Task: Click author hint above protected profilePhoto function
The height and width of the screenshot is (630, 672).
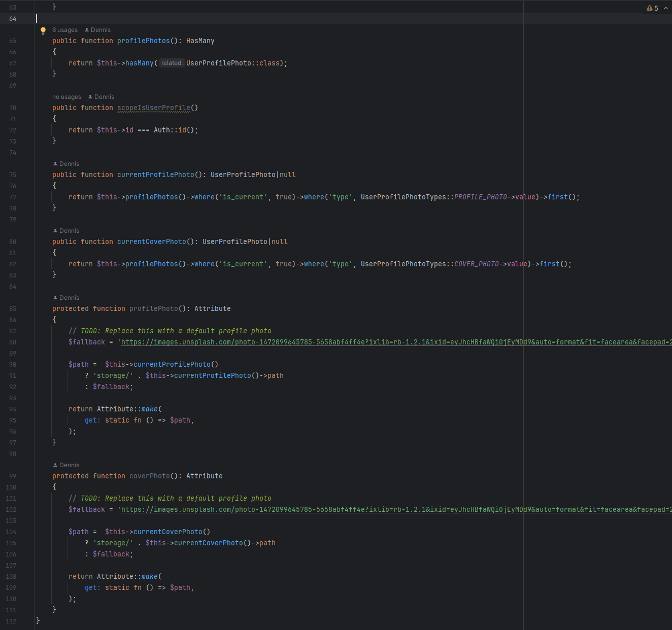Action: 66,298
